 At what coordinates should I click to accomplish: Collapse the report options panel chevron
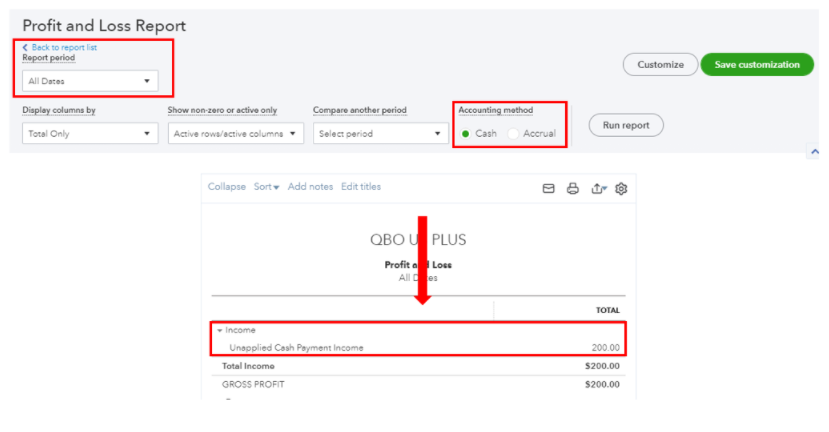814,152
